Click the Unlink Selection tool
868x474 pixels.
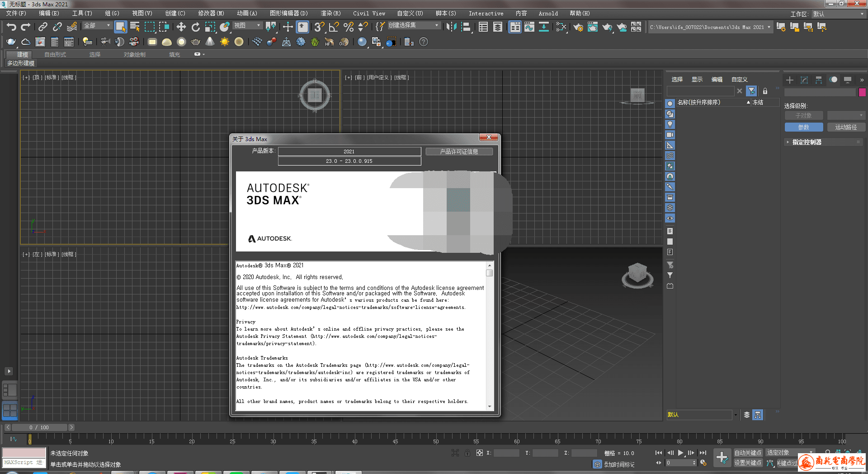(57, 27)
